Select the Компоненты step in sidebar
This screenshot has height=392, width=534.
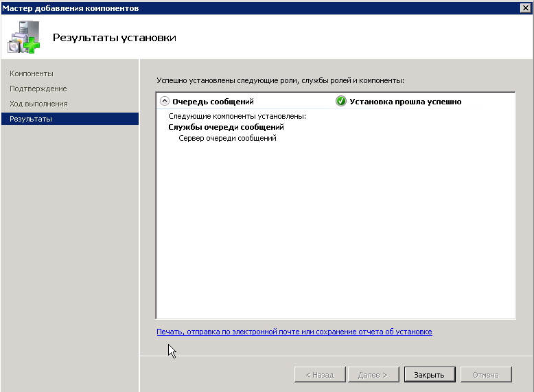click(32, 73)
